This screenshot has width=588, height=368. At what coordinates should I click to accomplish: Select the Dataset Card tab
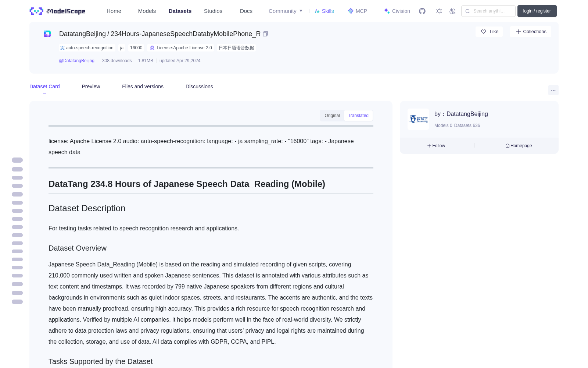point(44,86)
